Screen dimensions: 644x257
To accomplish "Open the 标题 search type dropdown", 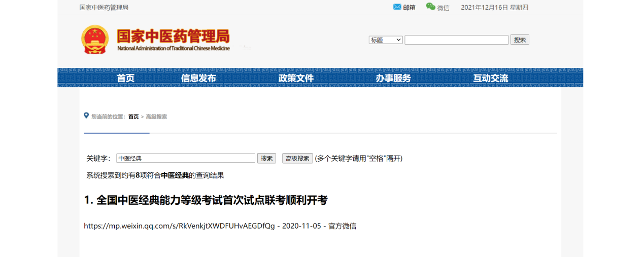I will tap(386, 40).
